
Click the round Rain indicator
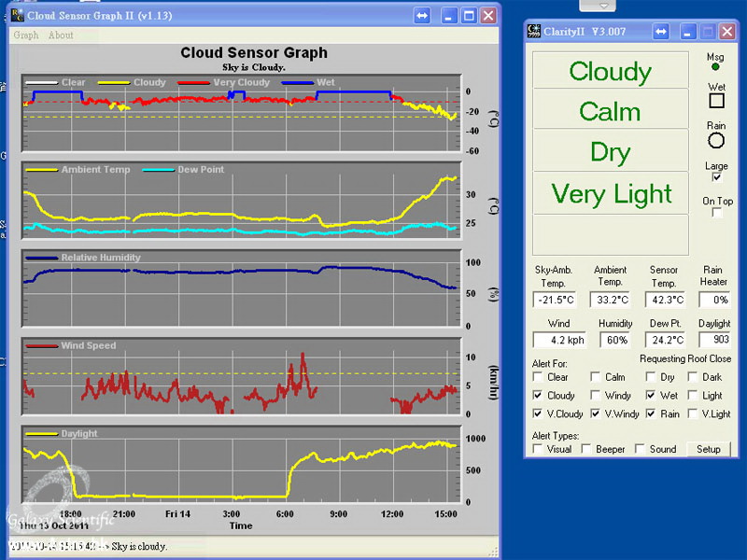[x=716, y=141]
